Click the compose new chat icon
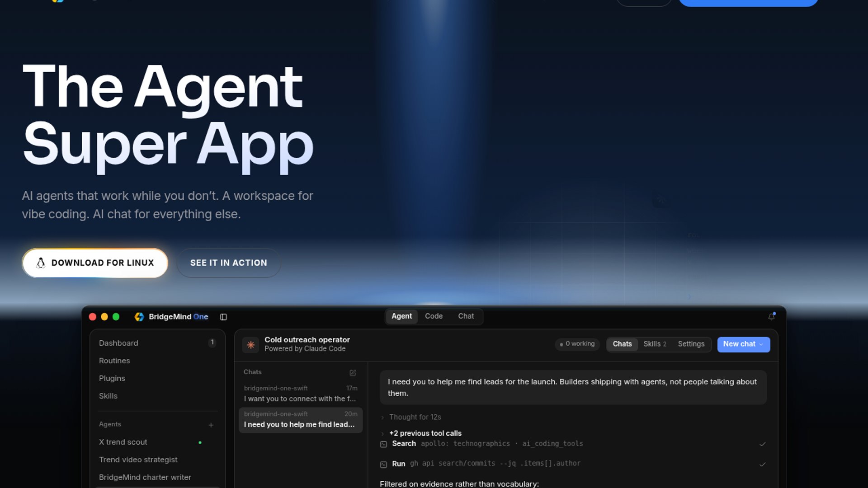868x488 pixels. (x=353, y=373)
